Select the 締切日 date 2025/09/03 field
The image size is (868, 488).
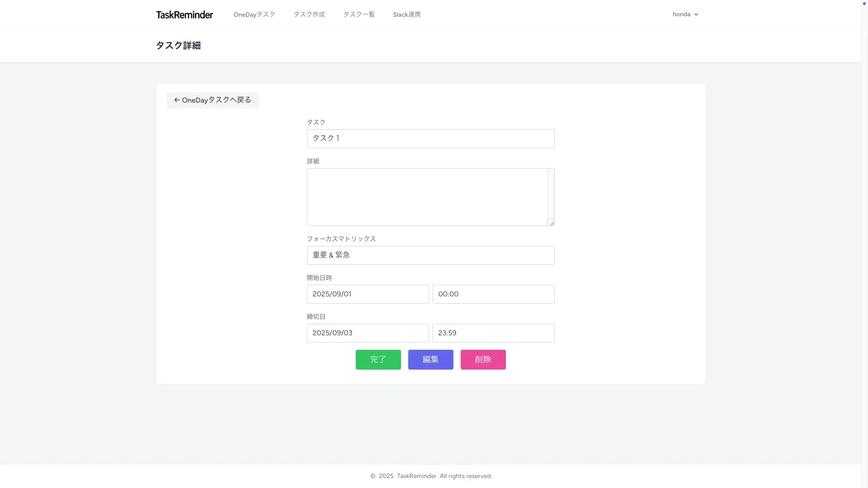(x=368, y=333)
